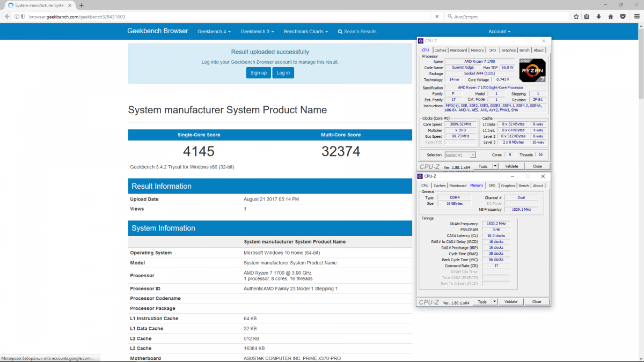Select the Caches tab in upper CPU-Z window

tap(440, 50)
